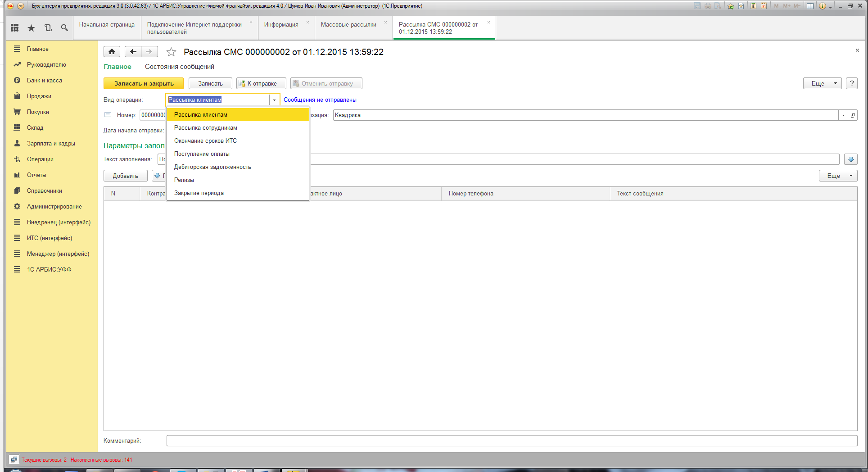Add form to favorites with star outline
This screenshot has height=472, width=868.
coord(171,52)
